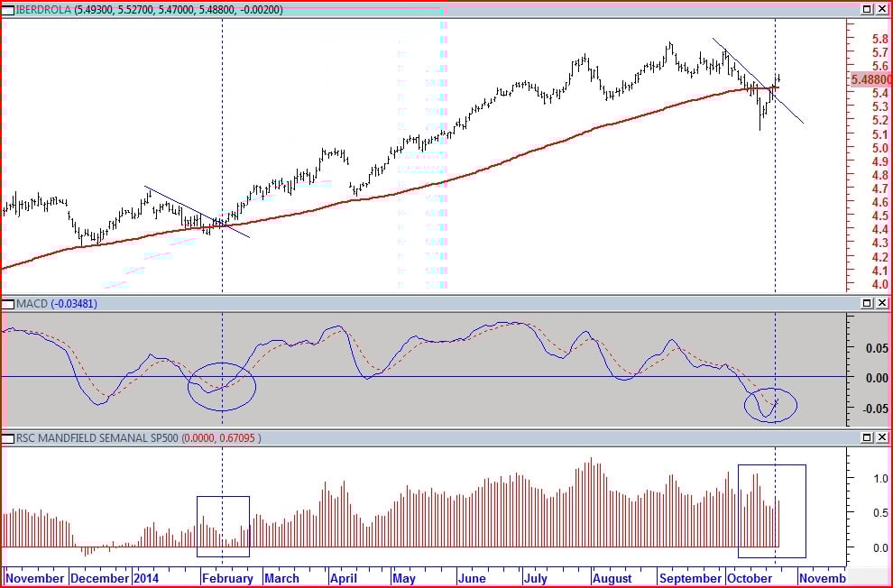893x588 pixels.
Task: Select the MACD (-0.03481) title label
Action: (x=57, y=304)
